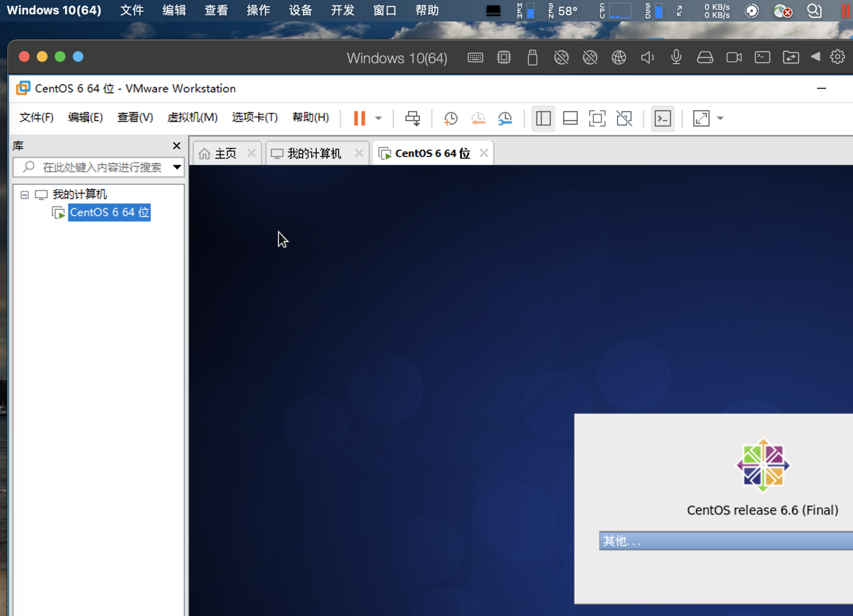The image size is (853, 616).
Task: Open the terminal window icon in title bar
Action: [762, 57]
